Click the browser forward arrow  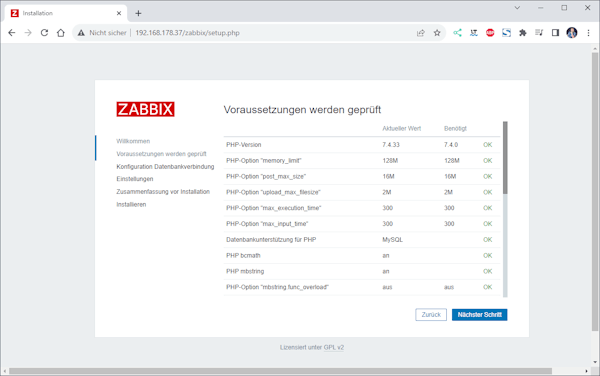tap(28, 33)
